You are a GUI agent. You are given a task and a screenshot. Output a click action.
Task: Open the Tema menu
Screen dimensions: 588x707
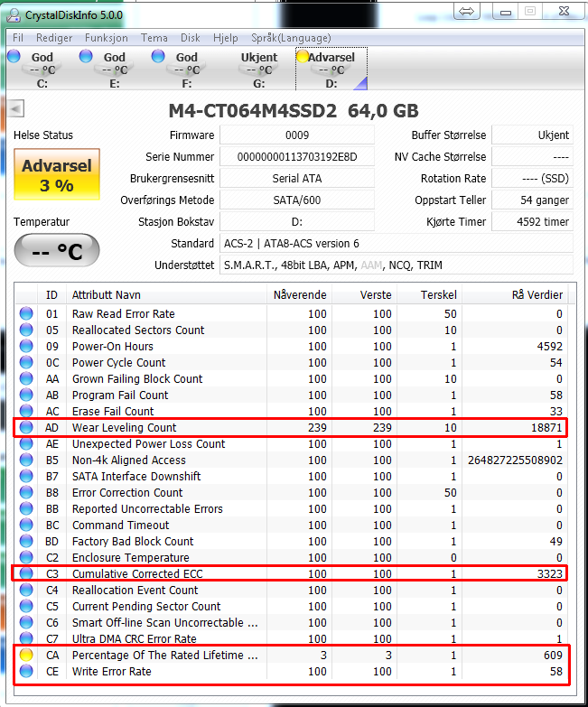pos(154,38)
